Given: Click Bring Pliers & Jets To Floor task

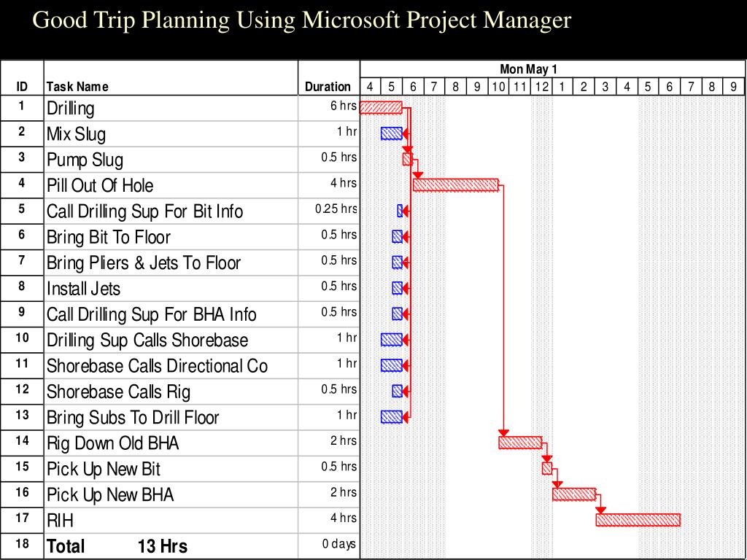Looking at the screenshot, I should (x=144, y=262).
